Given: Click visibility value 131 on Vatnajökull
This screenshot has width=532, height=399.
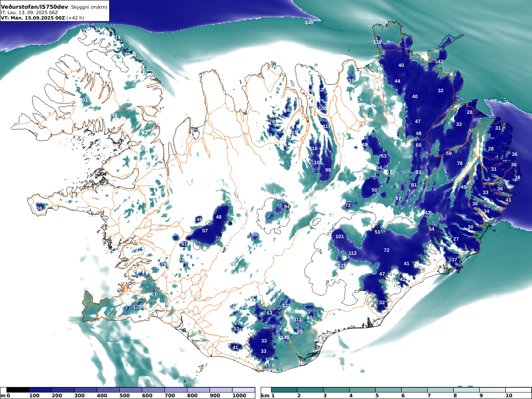Looking at the screenshot, I should tap(342, 266).
